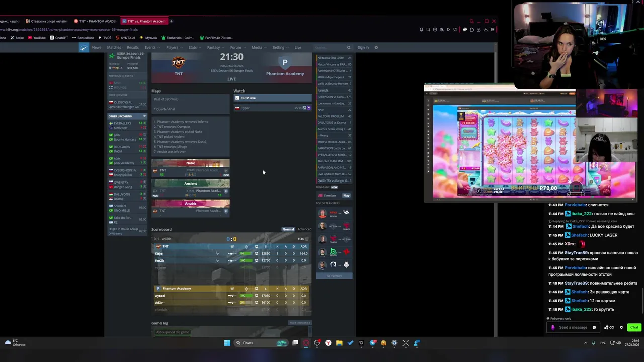Viewport: 644px width, 362px height.
Task: Click the All transfers button
Action: (x=334, y=276)
